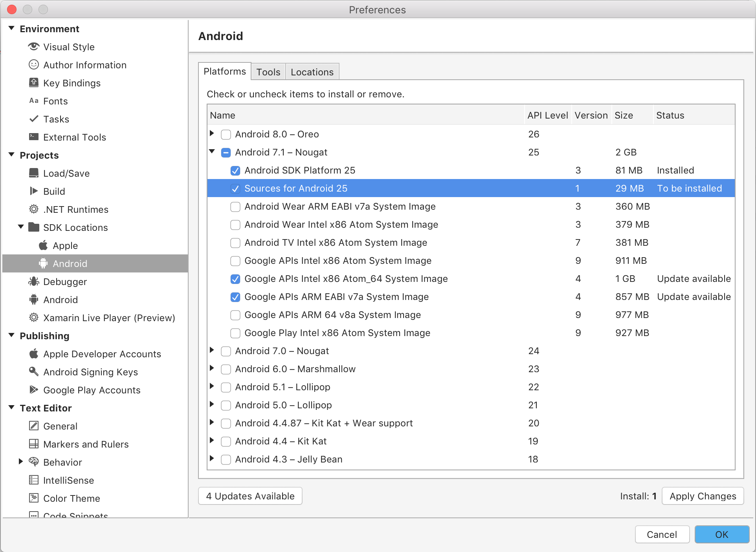The image size is (756, 552).
Task: Click the .NET Runtimes gear icon
Action: [34, 209]
